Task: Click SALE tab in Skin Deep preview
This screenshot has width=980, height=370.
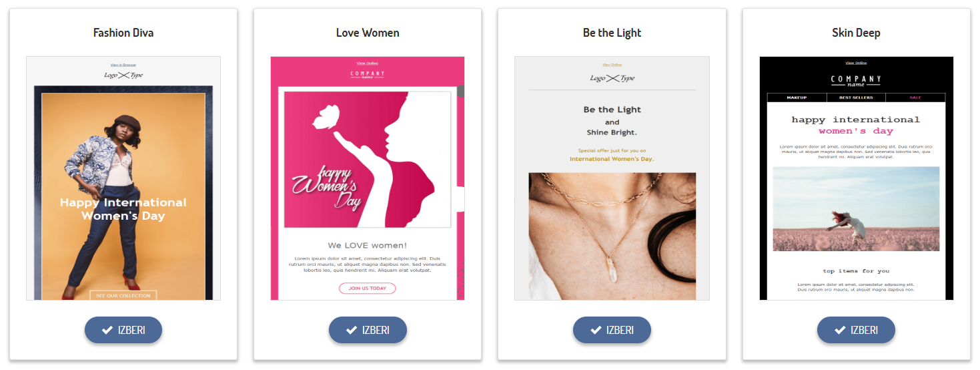Action: point(915,98)
